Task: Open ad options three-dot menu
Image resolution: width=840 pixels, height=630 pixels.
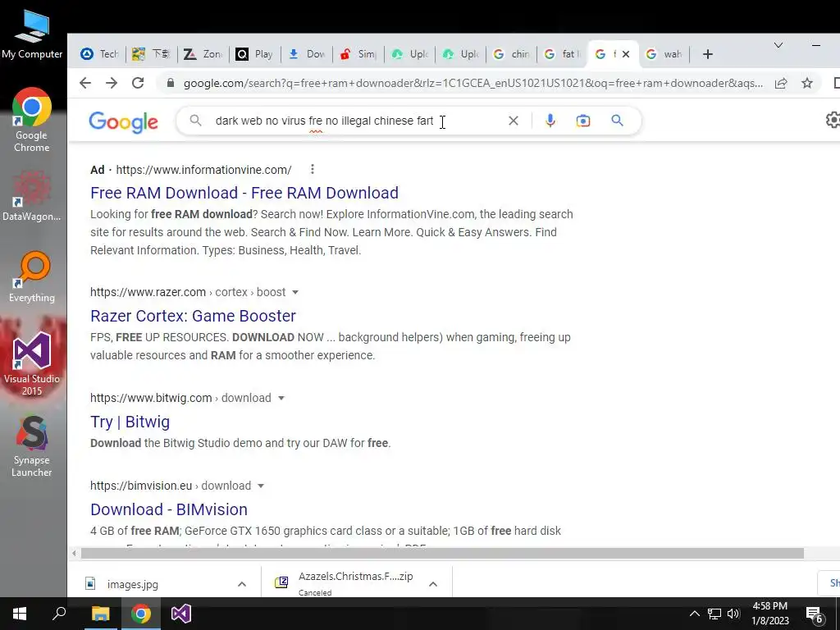Action: click(313, 169)
